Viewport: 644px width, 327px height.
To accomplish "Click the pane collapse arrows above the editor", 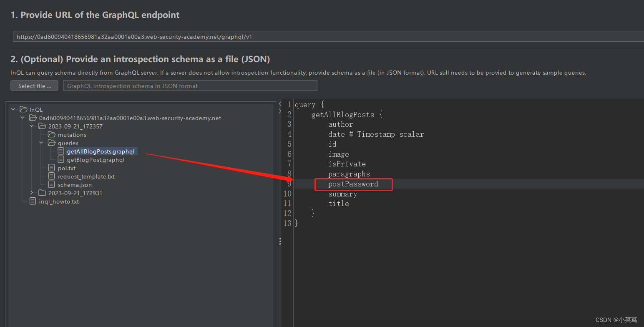I will [x=280, y=107].
